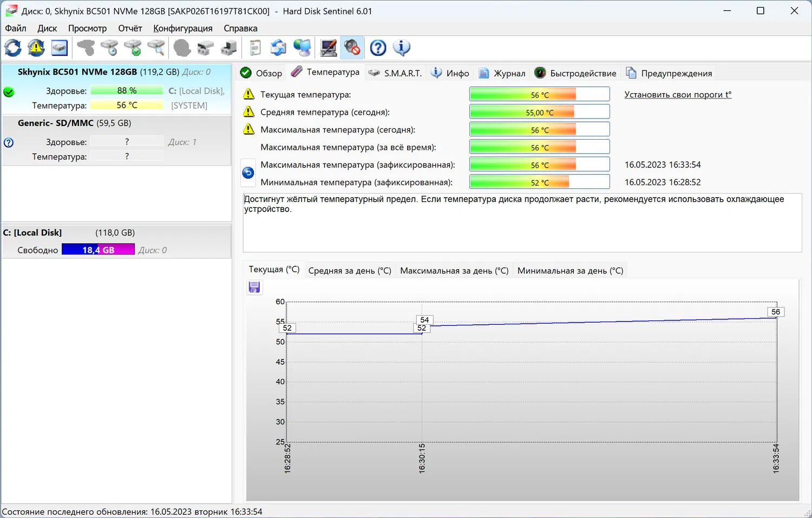
Task: Click the 88 % health bar for Skhynix
Action: 127,90
